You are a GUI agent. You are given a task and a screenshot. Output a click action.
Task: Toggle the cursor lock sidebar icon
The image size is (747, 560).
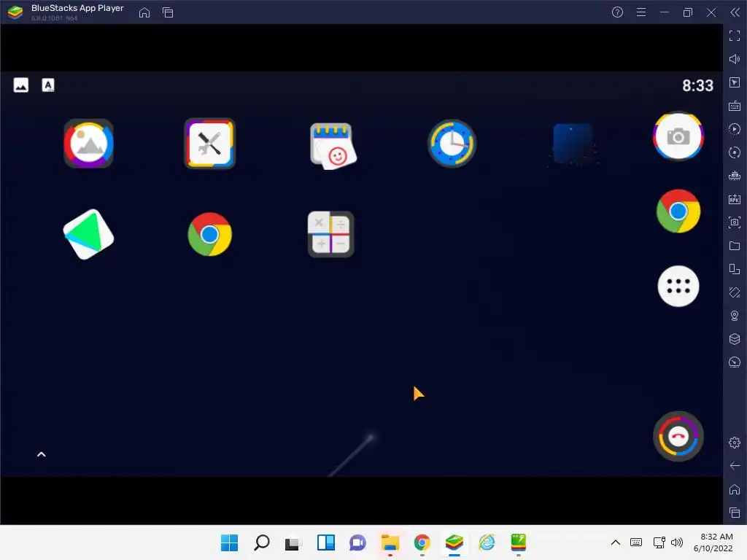(735, 82)
